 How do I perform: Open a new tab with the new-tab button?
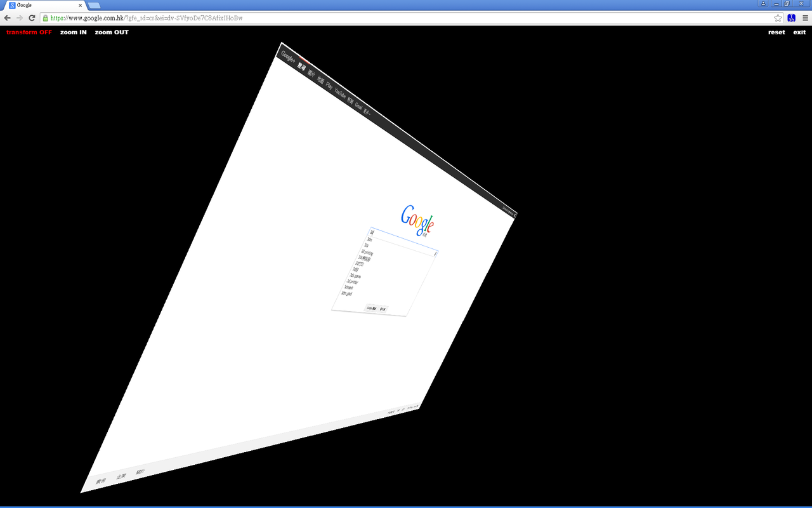[94, 6]
